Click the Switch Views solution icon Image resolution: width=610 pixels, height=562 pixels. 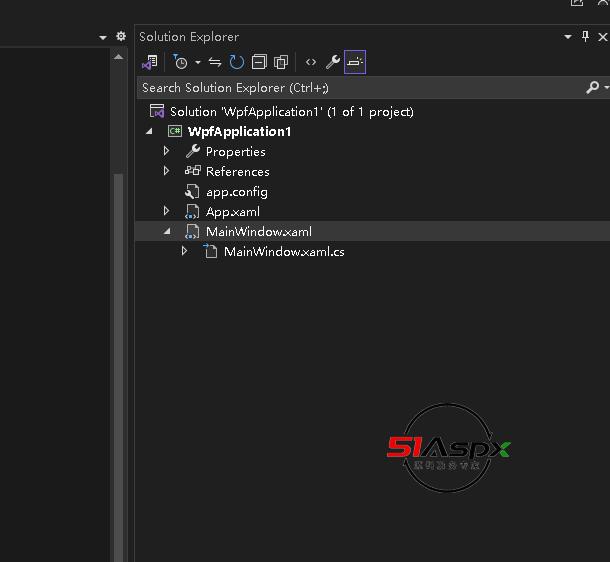coord(150,62)
